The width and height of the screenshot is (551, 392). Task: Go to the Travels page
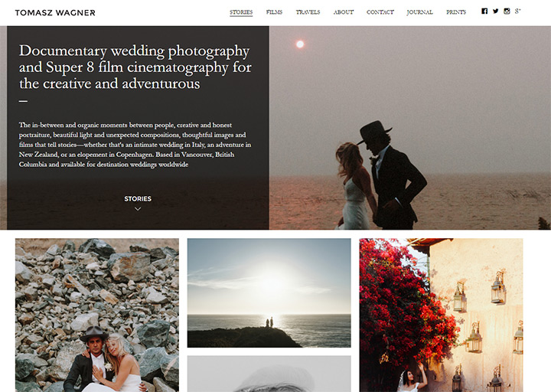click(308, 12)
